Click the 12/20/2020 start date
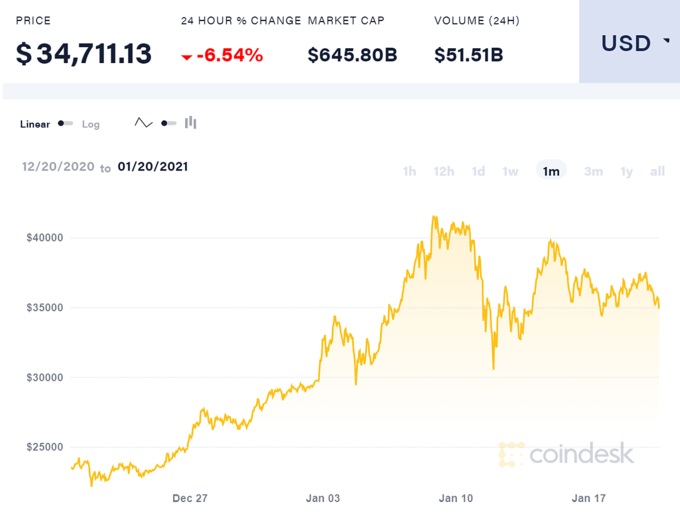Screen dimensions: 680x523 (57, 167)
